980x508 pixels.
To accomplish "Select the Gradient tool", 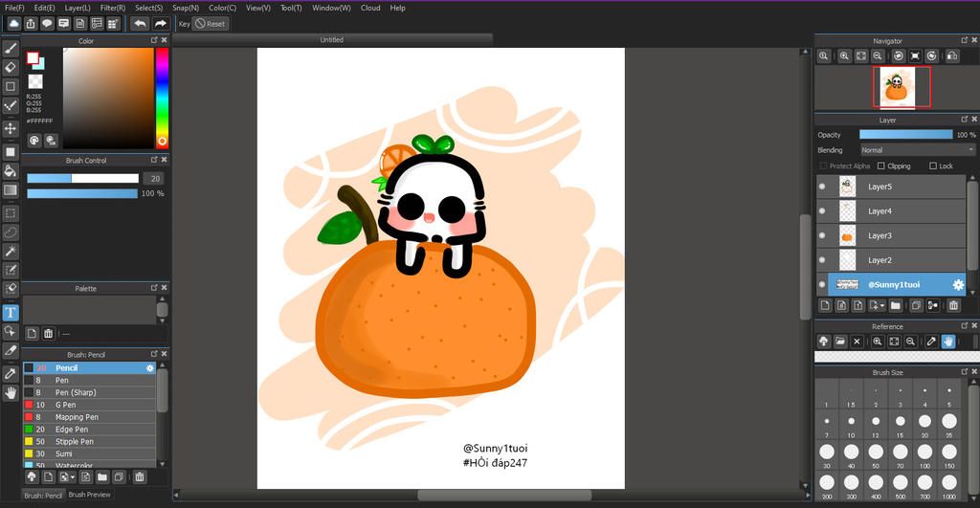I will click(x=11, y=189).
